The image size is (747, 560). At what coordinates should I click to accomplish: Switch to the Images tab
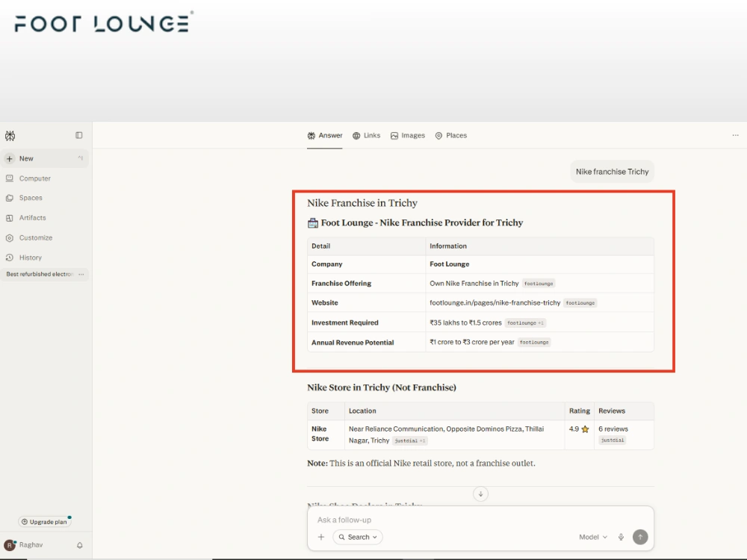point(408,136)
